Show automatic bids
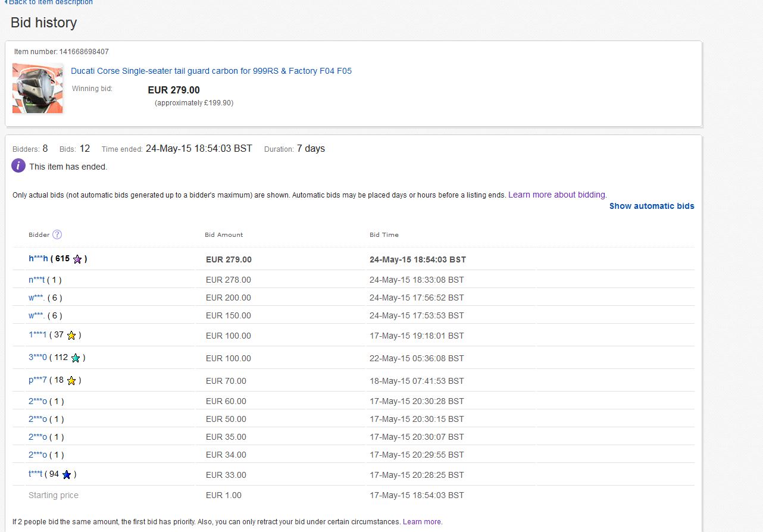Screen dimensions: 763x532 point(652,206)
